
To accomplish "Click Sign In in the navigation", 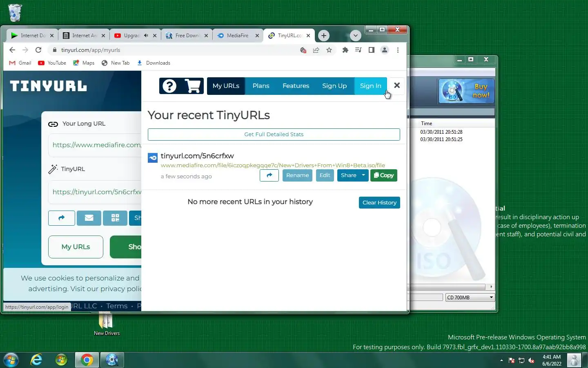I will tap(371, 86).
